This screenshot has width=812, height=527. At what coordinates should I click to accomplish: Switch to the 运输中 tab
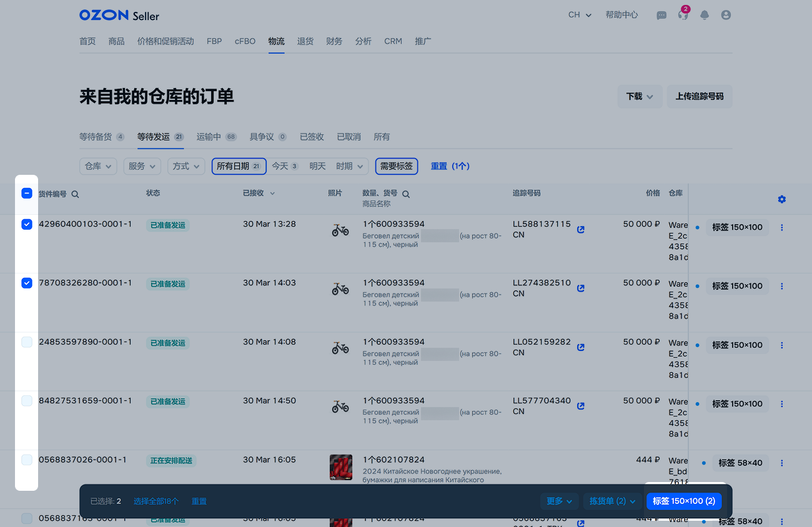point(216,137)
